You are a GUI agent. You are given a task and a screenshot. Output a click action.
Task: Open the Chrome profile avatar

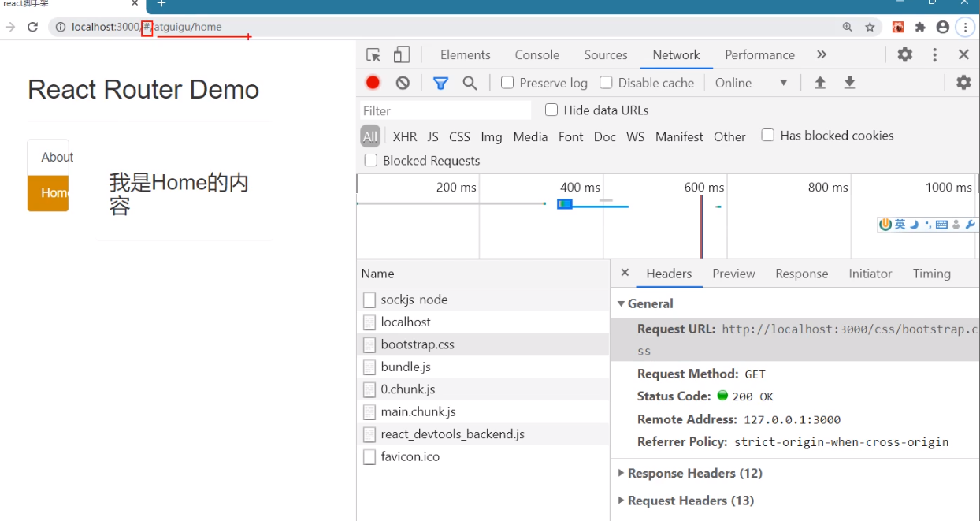(942, 27)
